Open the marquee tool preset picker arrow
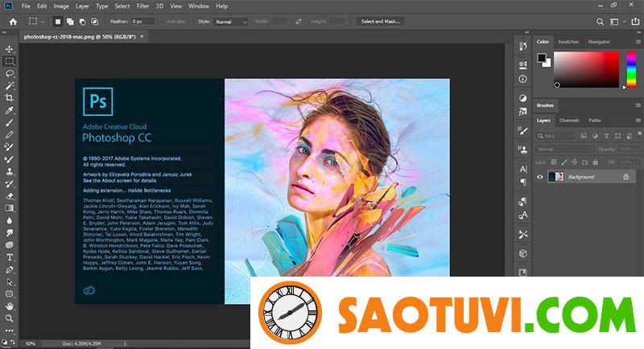Image resolution: width=644 pixels, height=349 pixels. (42, 22)
